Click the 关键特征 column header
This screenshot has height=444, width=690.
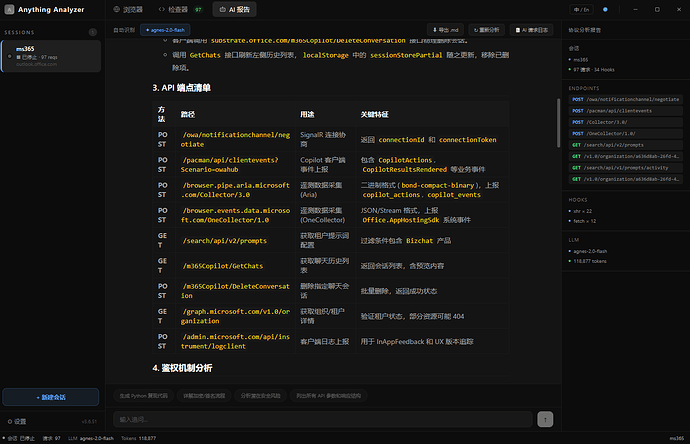374,114
